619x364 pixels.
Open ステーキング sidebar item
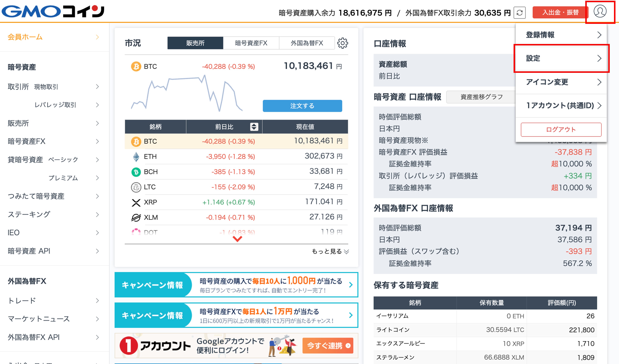(x=54, y=214)
